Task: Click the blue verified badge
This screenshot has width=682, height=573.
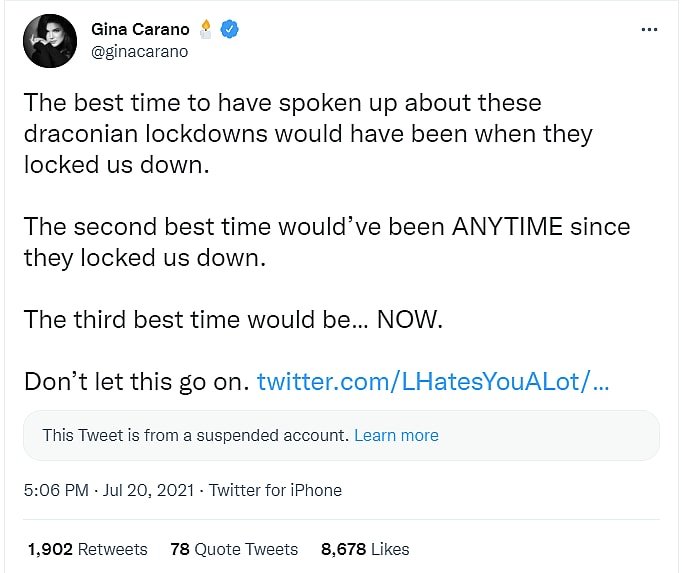Action: [229, 30]
